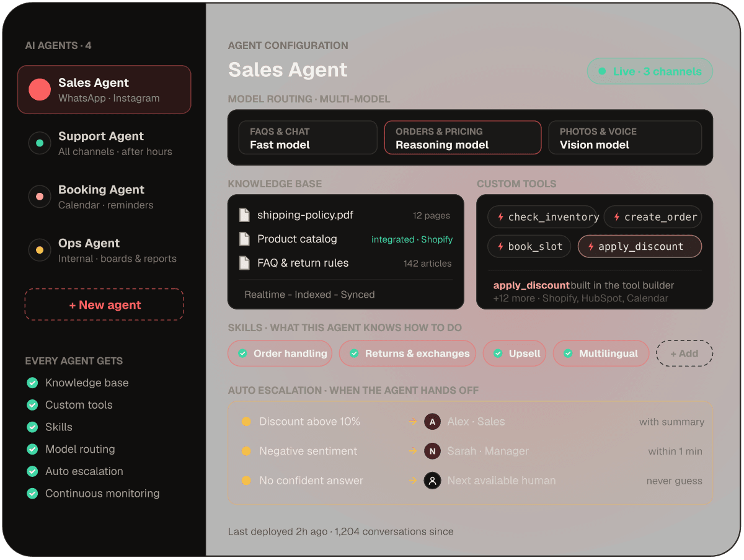
Task: Click the FAQ & return rules file icon
Action: coord(244,263)
